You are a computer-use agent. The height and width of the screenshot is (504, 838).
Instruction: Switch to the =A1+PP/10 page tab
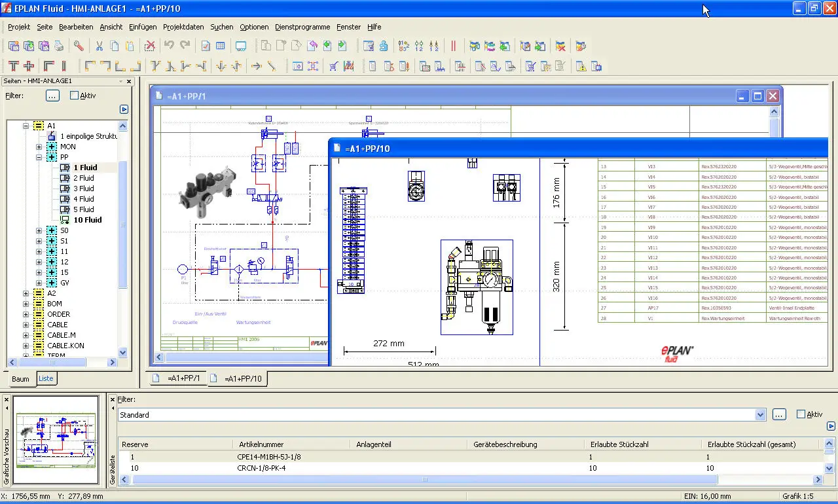[237, 378]
